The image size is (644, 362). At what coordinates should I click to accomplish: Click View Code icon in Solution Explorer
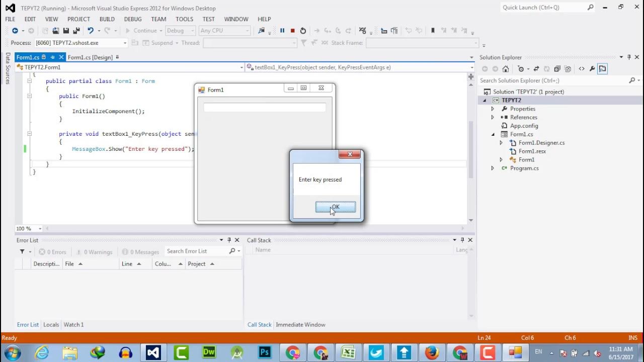pos(582,69)
